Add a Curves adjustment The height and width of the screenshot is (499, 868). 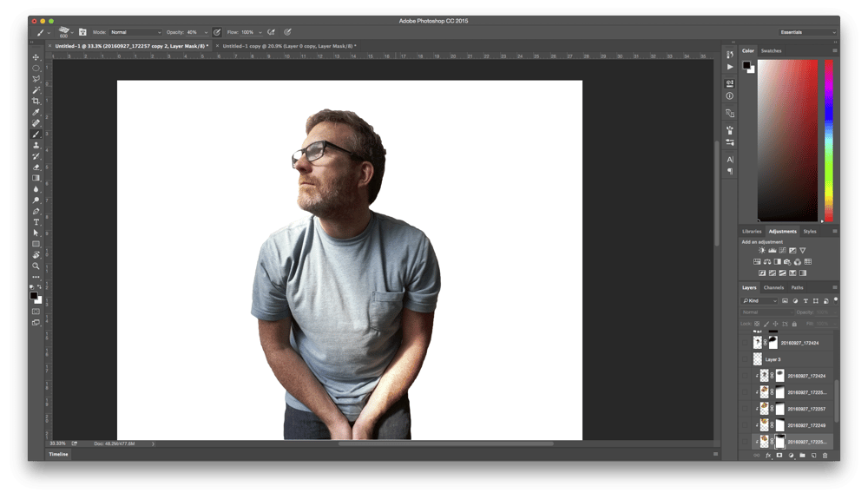point(782,251)
